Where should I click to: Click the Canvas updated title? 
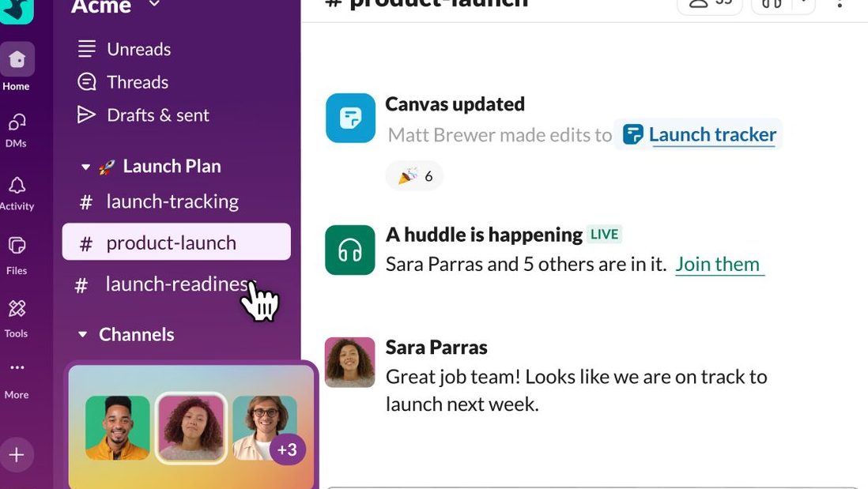(x=455, y=104)
